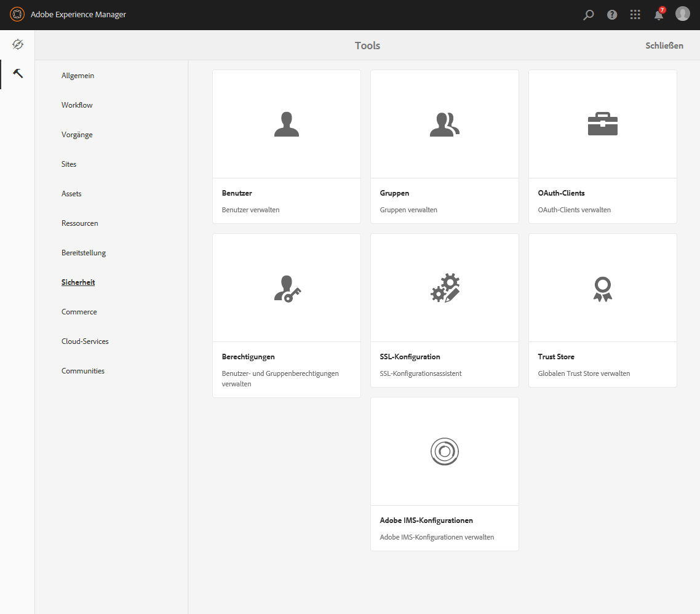This screenshot has height=614, width=700.
Task: Click the OAuth-Clients briefcase icon
Action: tap(603, 124)
